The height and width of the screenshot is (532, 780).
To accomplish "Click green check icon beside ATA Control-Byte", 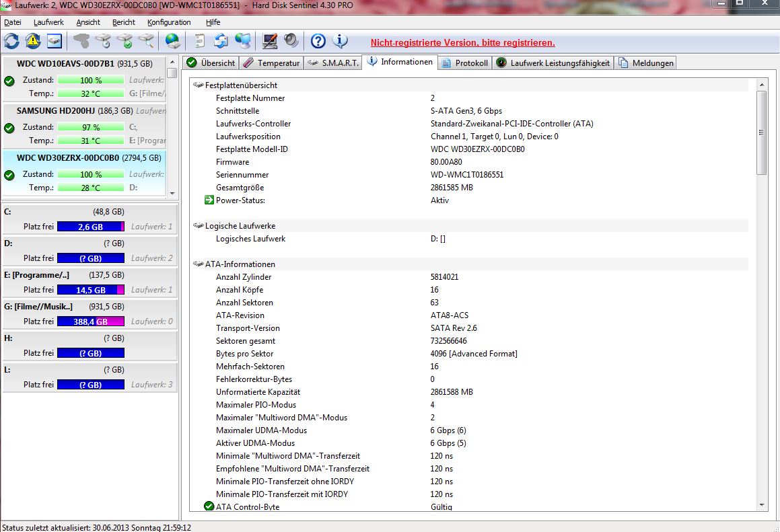I will point(209,506).
